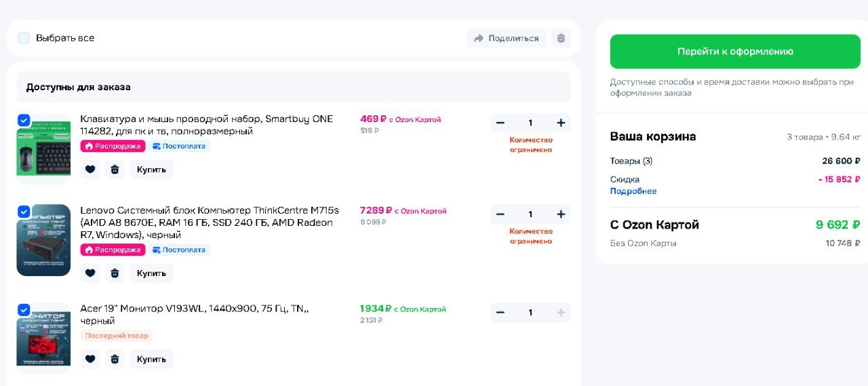Image resolution: width=868 pixels, height=386 pixels.
Task: Click 'Распродажа' badge on Lenovo ThinkCentre
Action: pyautogui.click(x=113, y=250)
